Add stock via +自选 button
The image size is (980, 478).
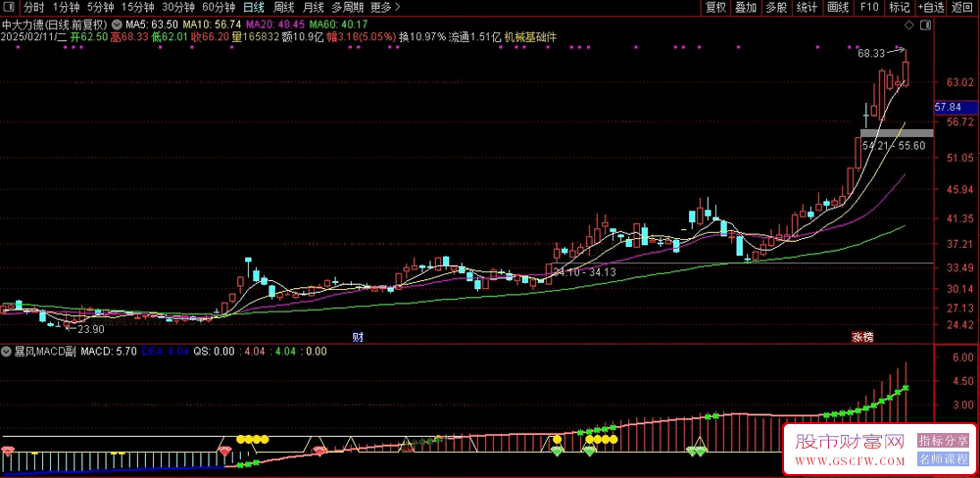pyautogui.click(x=931, y=8)
